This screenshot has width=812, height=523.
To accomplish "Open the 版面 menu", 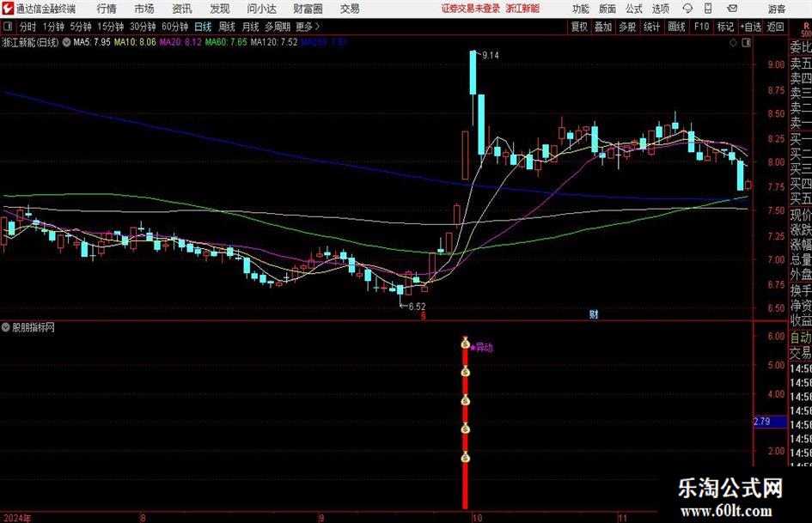I will coord(607,9).
